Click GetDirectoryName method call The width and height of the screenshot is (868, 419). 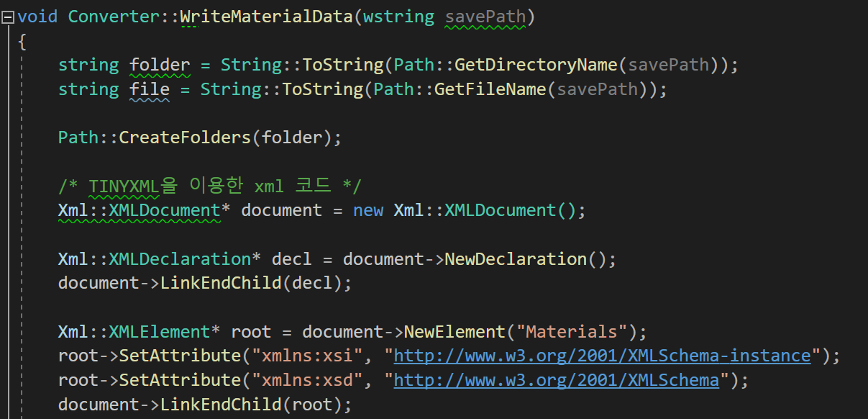pyautogui.click(x=536, y=65)
